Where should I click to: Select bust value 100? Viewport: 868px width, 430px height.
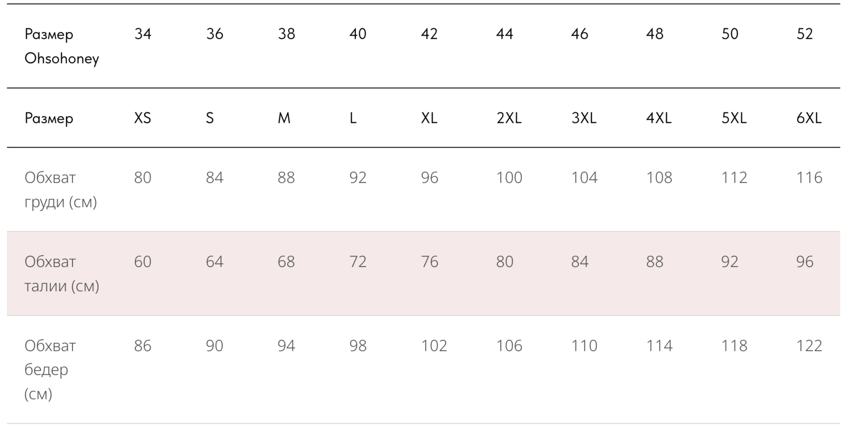point(509,178)
